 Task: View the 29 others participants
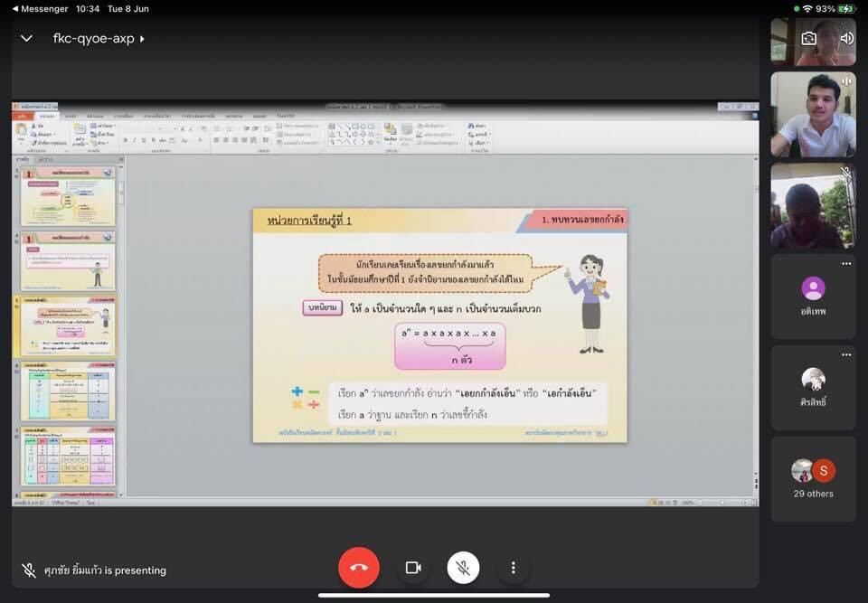pyautogui.click(x=813, y=478)
